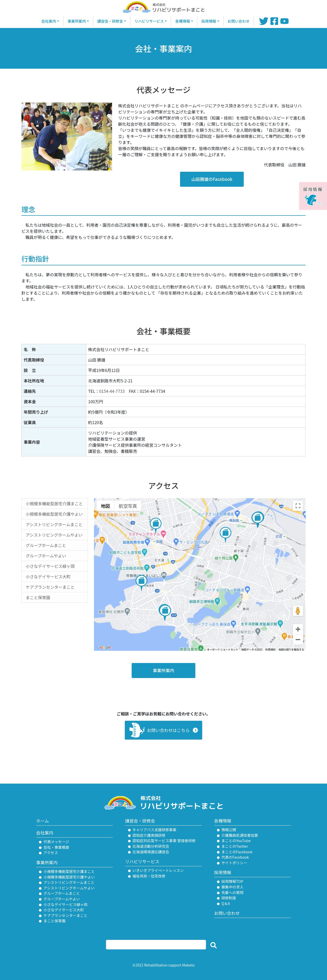Screen dimensions: 327x980
Task: Toggle map fullscreen view
Action: (298, 506)
